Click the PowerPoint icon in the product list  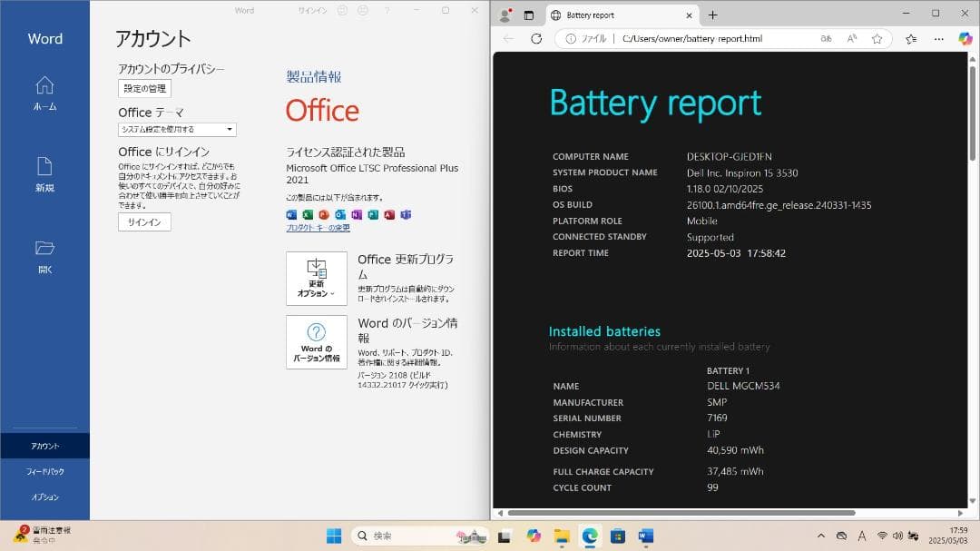325,215
